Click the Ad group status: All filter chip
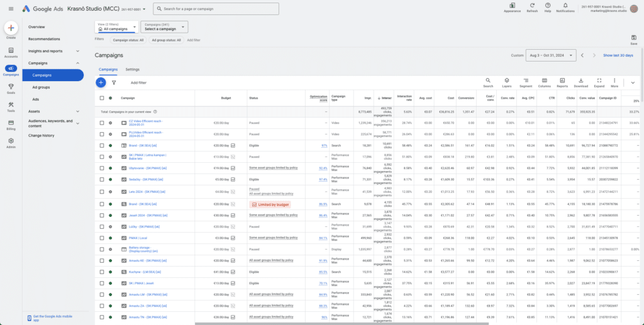644x325 pixels. point(166,40)
